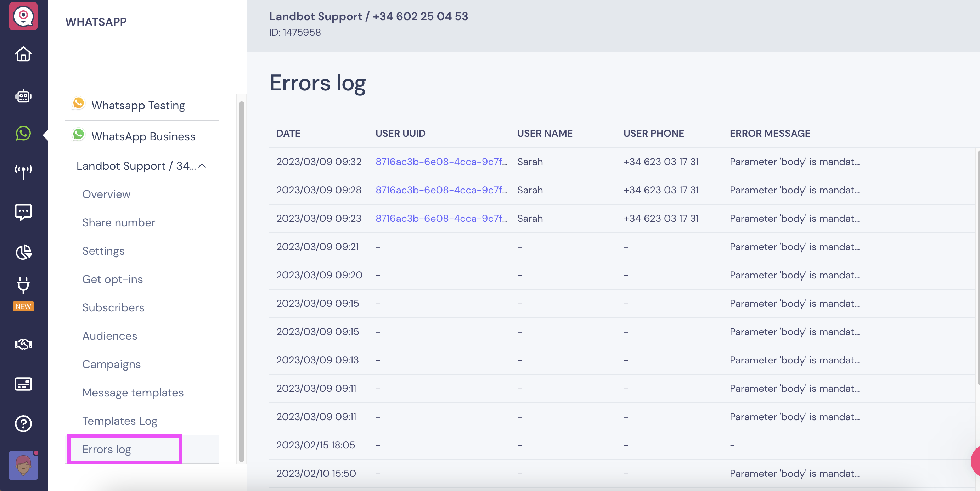Open Whatsapp Testing channel
The width and height of the screenshot is (980, 491).
click(138, 105)
